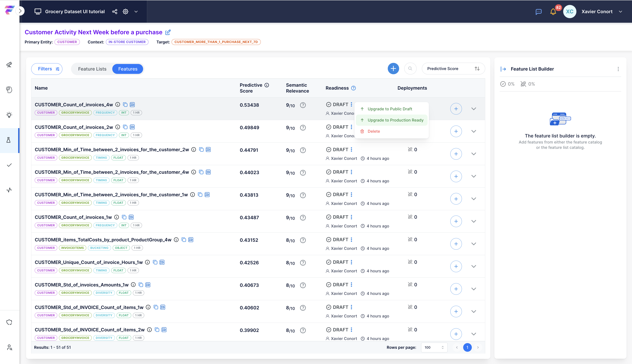
Task: Click the 0% production ready indicator in the builder
Action: coord(507,84)
